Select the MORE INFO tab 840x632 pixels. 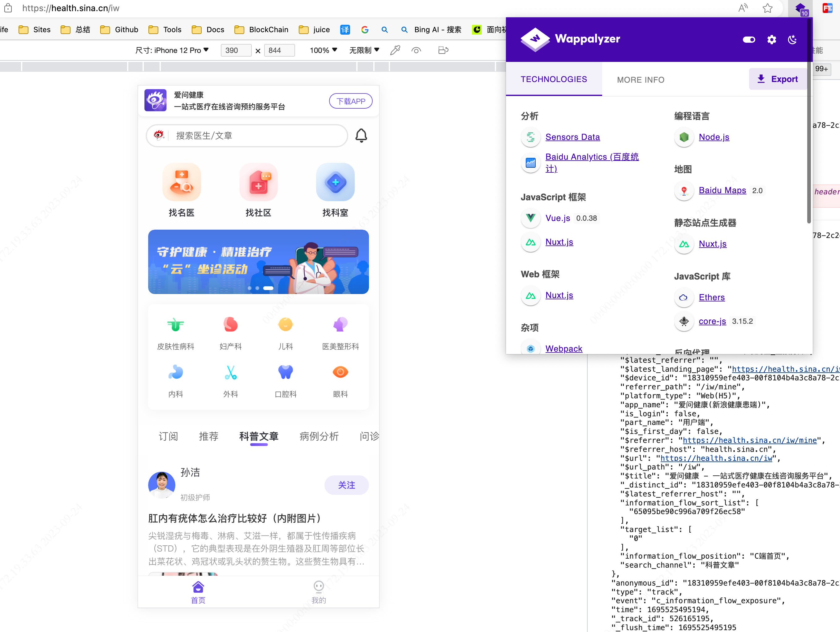640,80
